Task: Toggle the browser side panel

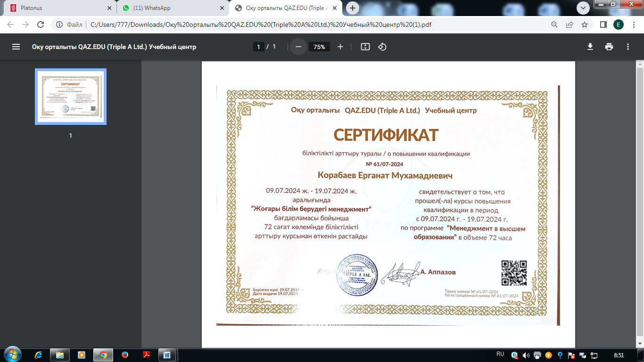Action: [603, 25]
